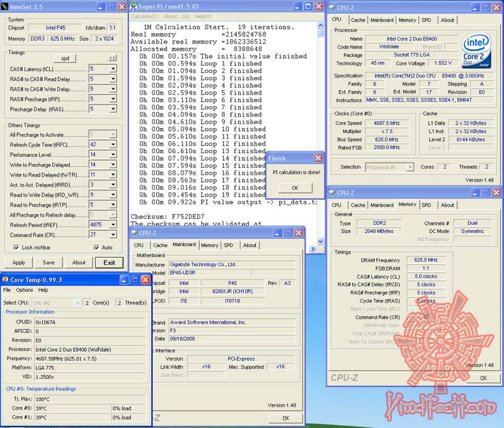Open the Command Rate (CR) dropdown

tap(113, 234)
